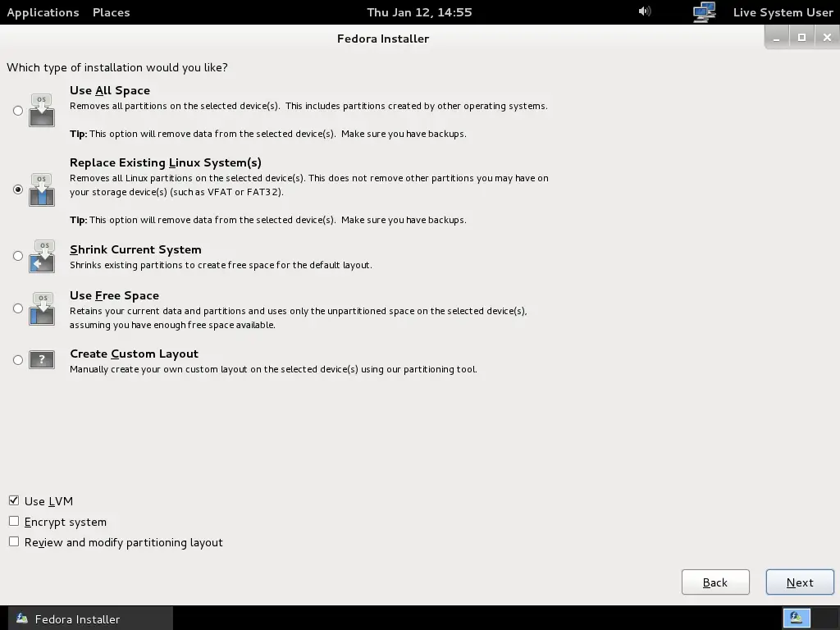
Task: Click the Create Custom Layout heading
Action: click(x=134, y=354)
